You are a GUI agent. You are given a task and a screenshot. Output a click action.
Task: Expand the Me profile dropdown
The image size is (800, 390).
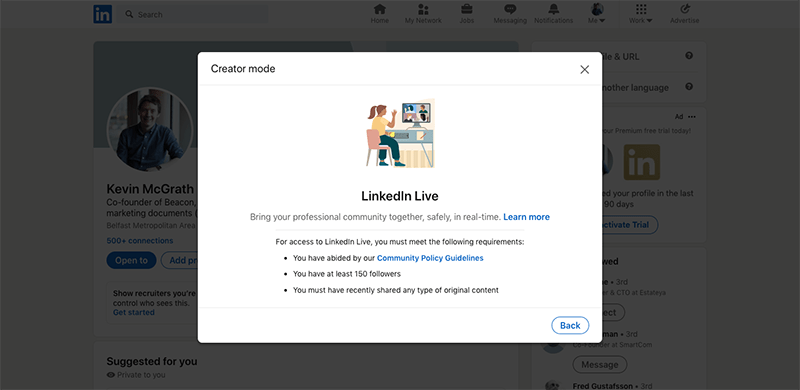pos(597,14)
